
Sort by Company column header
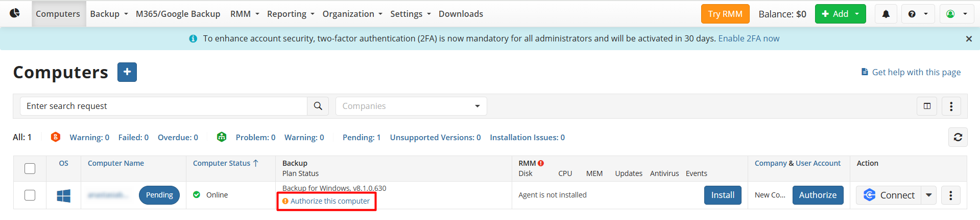pos(771,163)
